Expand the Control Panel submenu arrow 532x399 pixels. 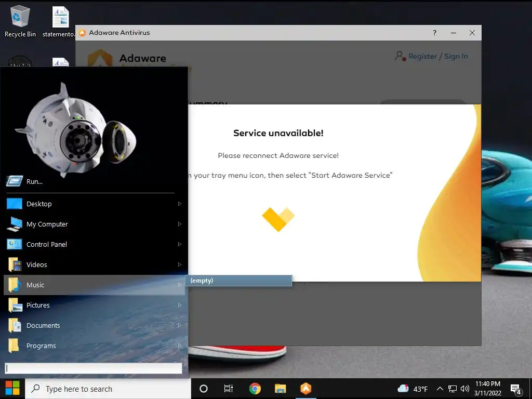tap(179, 244)
